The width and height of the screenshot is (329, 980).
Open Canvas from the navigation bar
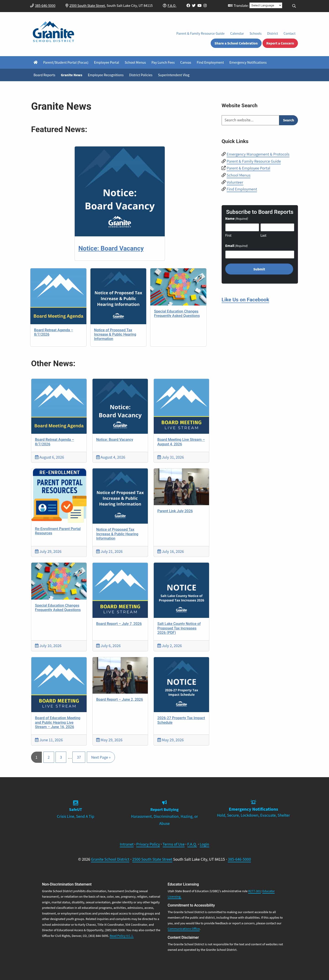coord(186,62)
